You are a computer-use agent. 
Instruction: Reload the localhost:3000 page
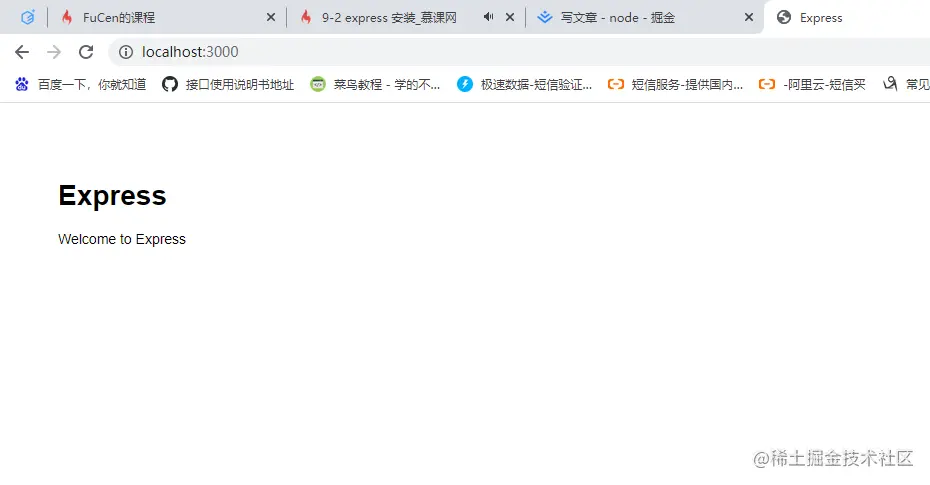click(x=86, y=52)
